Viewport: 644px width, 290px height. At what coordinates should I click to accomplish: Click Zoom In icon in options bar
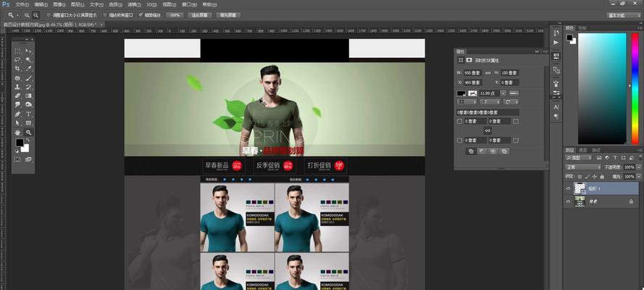click(27, 15)
